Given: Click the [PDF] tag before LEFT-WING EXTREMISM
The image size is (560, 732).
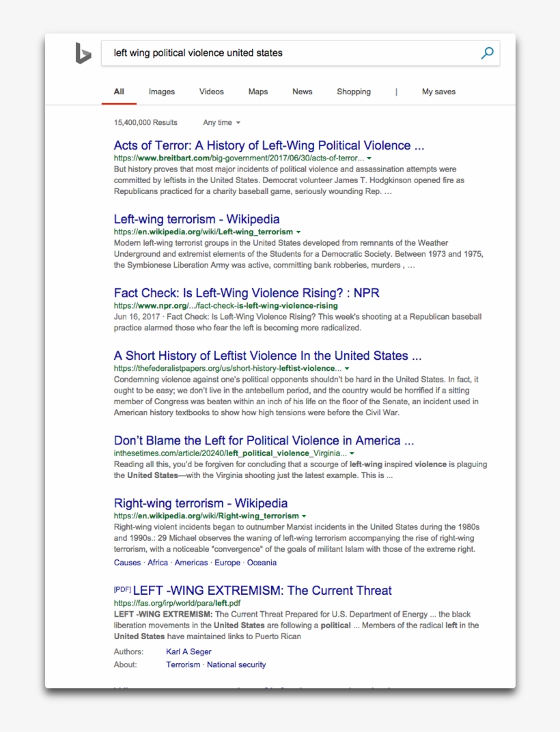Looking at the screenshot, I should (122, 589).
